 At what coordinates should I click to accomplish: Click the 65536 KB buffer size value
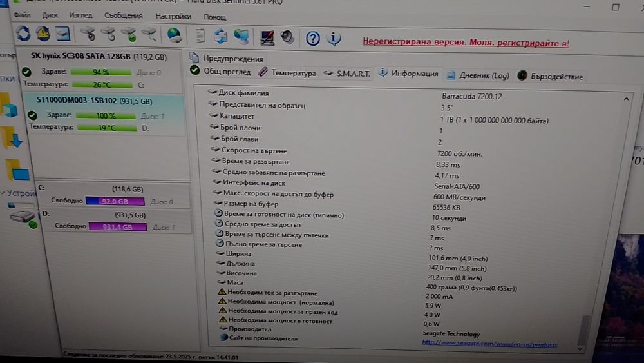446,207
